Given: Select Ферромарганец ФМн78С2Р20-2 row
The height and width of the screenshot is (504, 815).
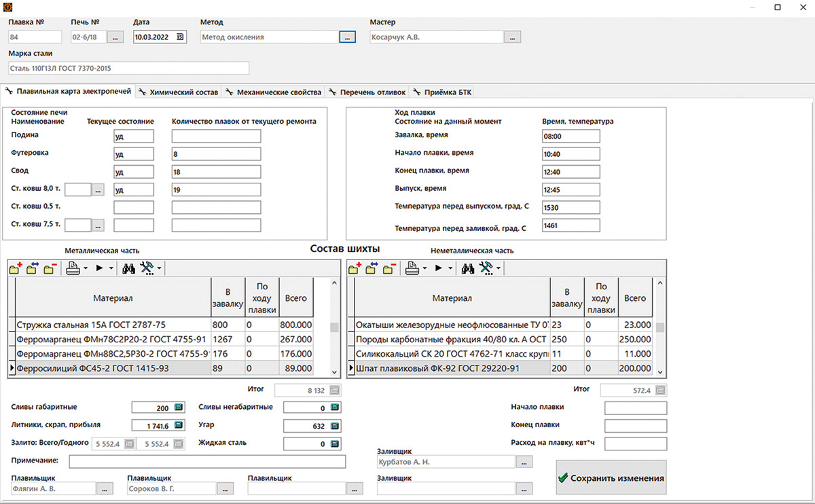Looking at the screenshot, I should (164, 339).
